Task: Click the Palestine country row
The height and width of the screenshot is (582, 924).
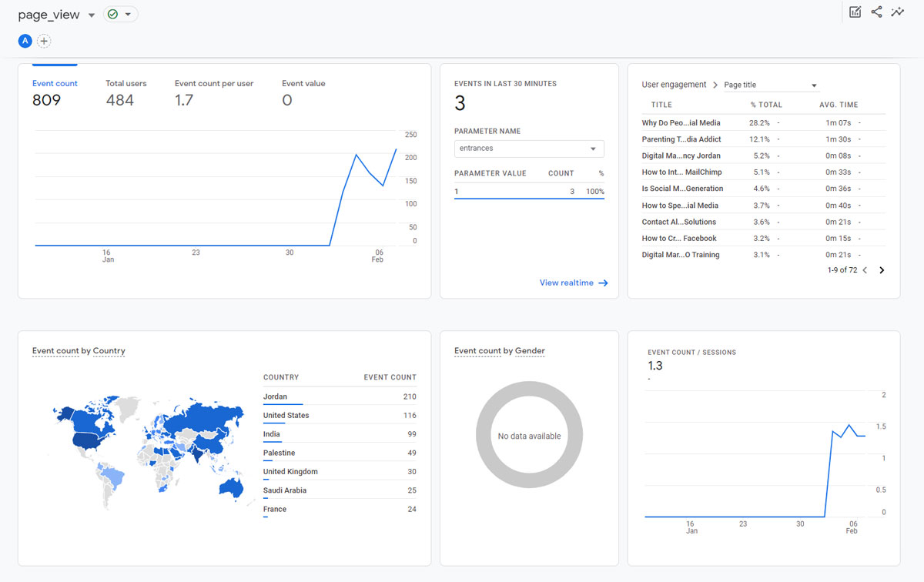Action: pyautogui.click(x=340, y=453)
